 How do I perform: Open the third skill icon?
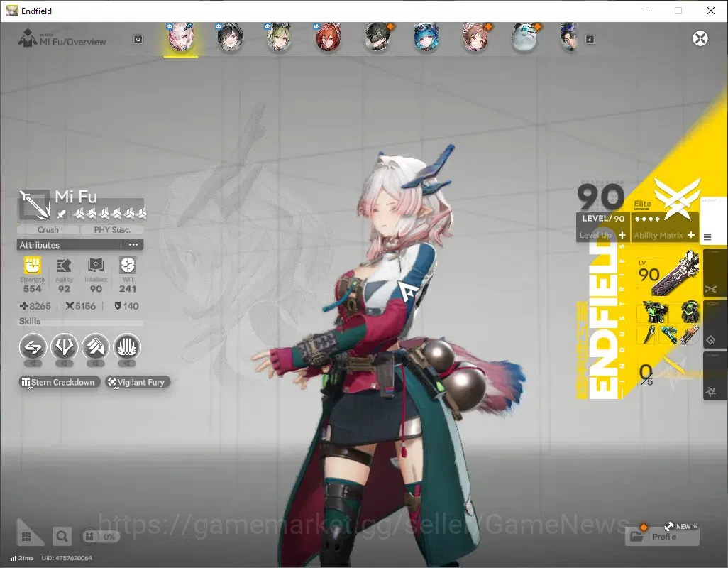(x=95, y=347)
